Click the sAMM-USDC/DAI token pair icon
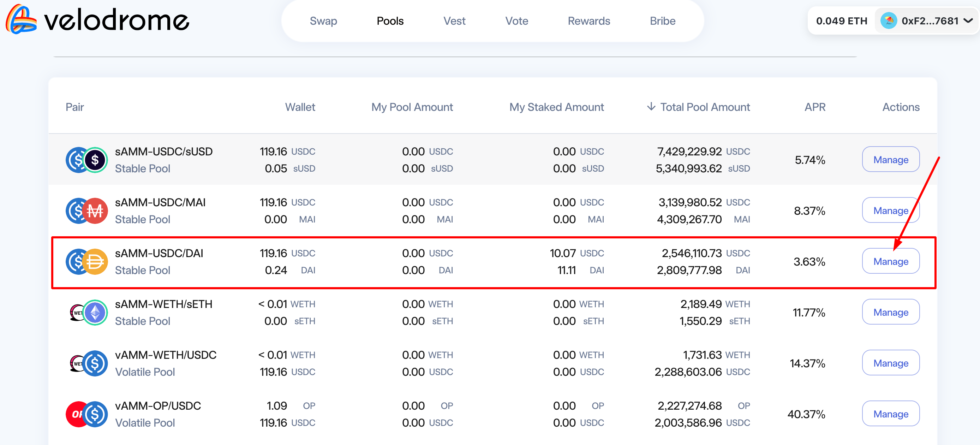The image size is (980, 445). tap(87, 261)
